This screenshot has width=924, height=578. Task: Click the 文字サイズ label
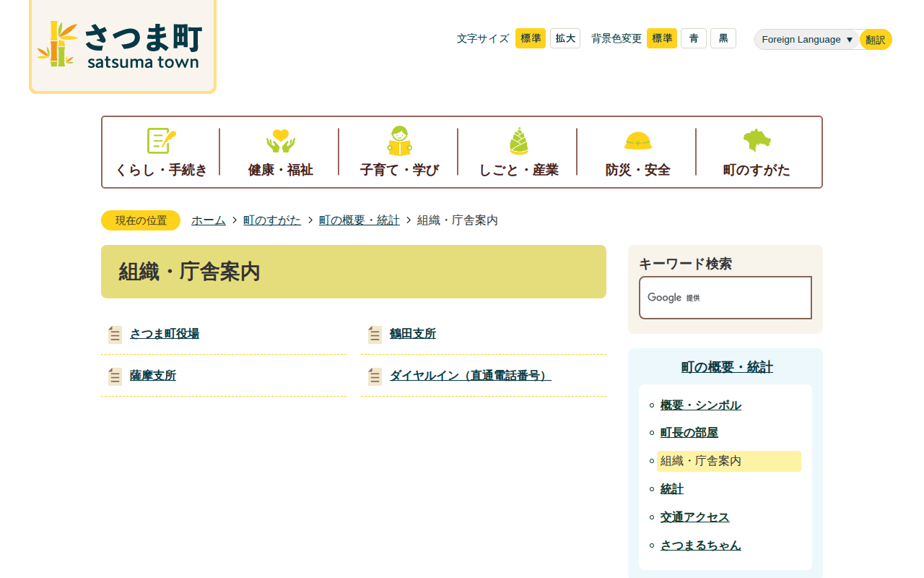(483, 38)
